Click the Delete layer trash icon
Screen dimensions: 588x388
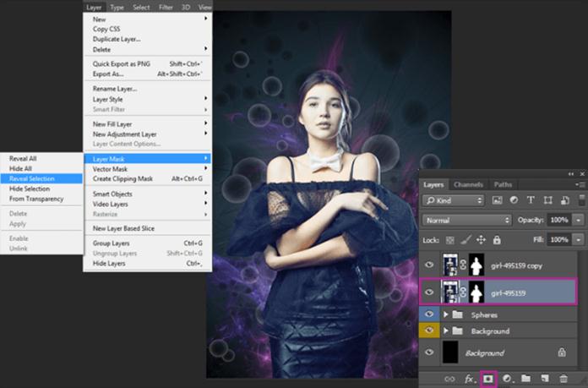565,376
